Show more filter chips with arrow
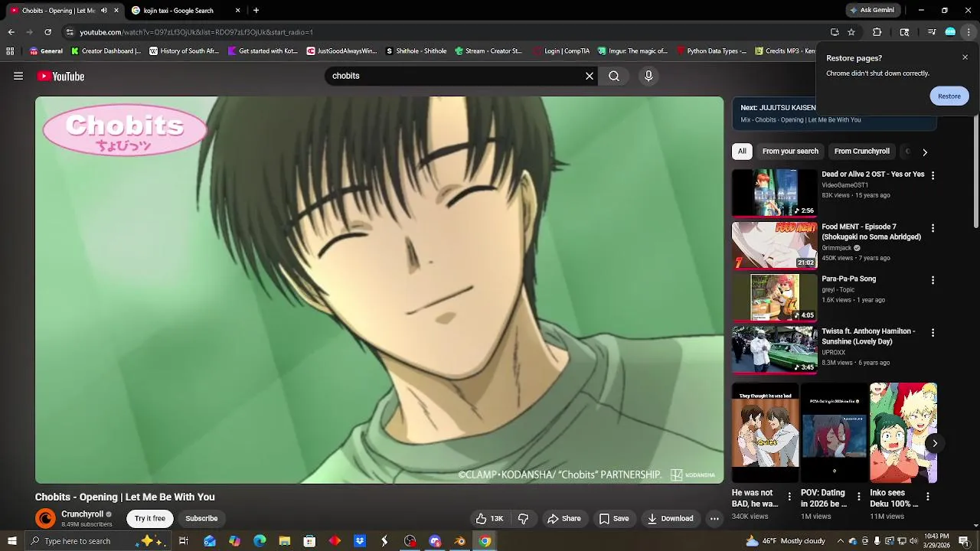The width and height of the screenshot is (980, 551). (x=925, y=152)
